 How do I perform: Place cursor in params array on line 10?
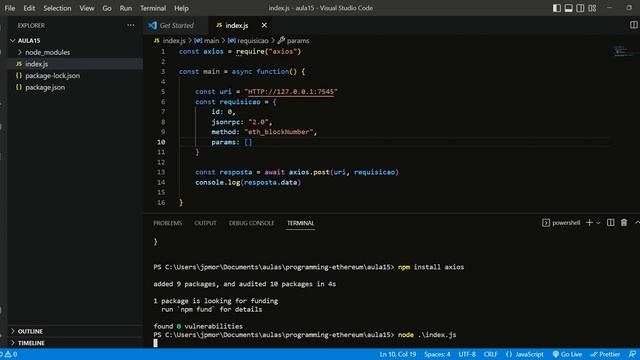pyautogui.click(x=248, y=142)
